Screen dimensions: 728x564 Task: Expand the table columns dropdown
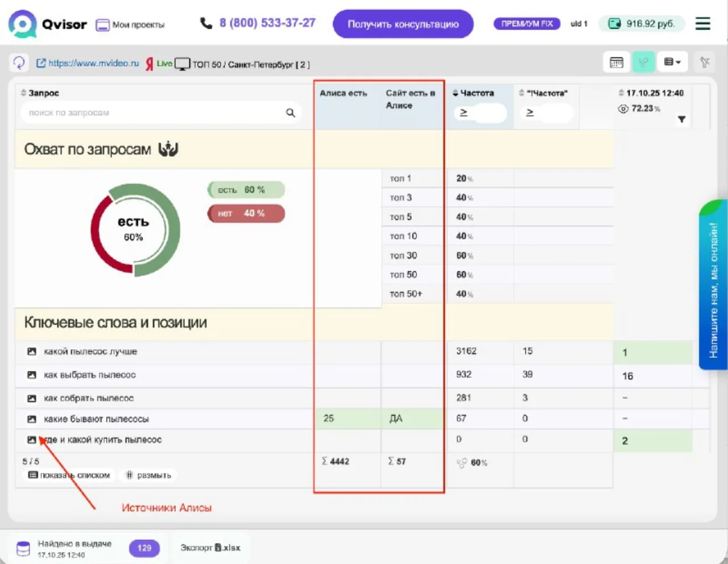click(x=672, y=62)
